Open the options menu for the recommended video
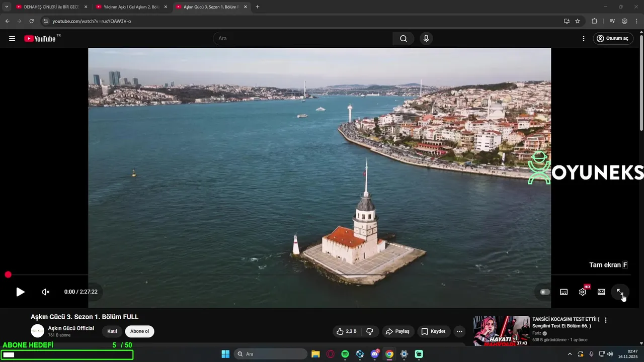 (x=606, y=320)
